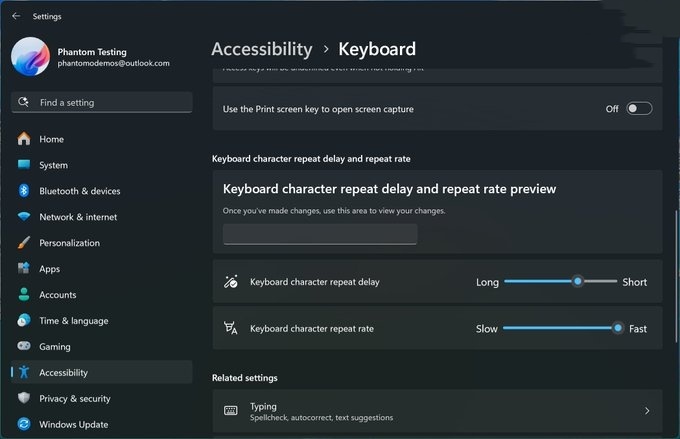Viewport: 680px width, 439px height.
Task: Click the Time & language clock icon
Action: tap(24, 320)
